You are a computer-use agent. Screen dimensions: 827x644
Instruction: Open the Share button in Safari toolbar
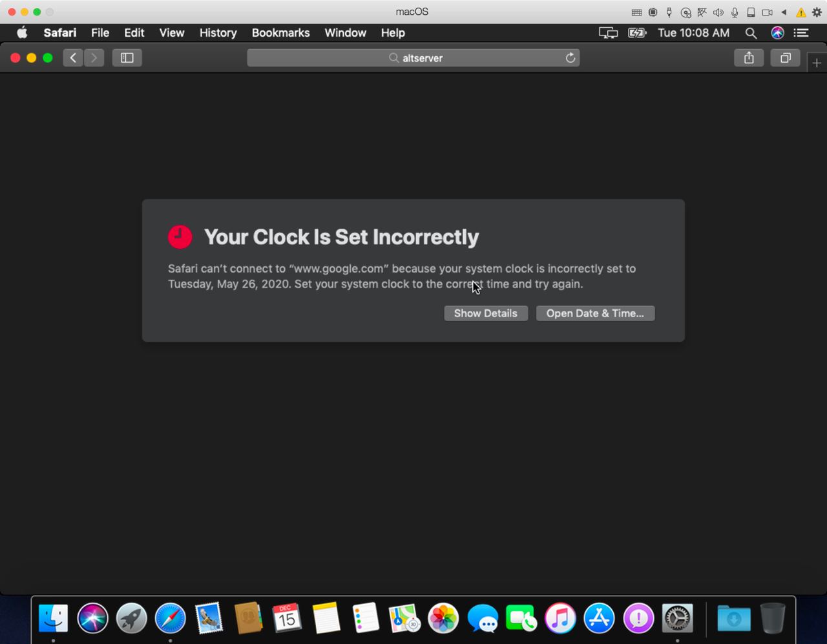pyautogui.click(x=749, y=58)
